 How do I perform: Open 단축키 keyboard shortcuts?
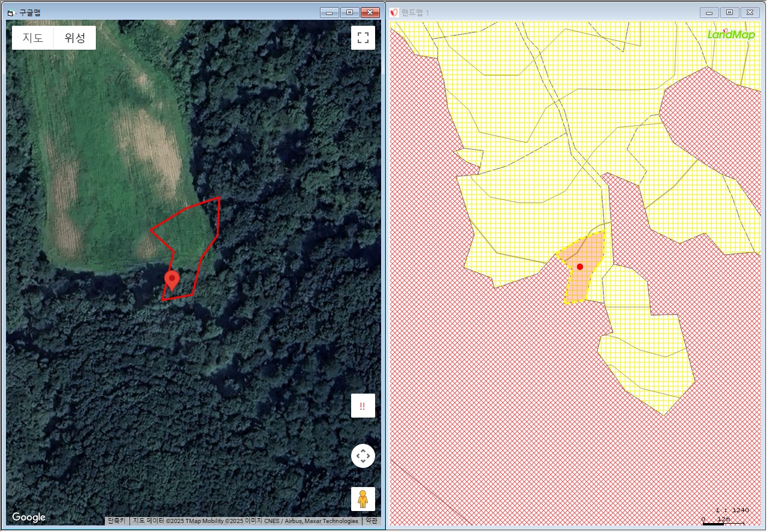(117, 521)
